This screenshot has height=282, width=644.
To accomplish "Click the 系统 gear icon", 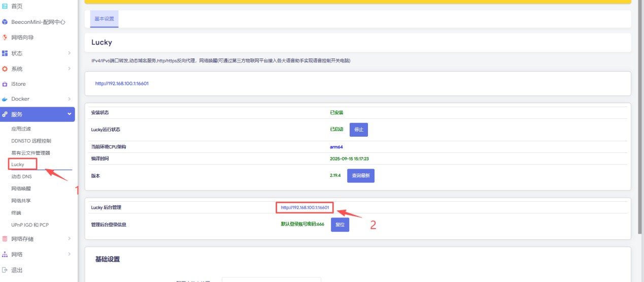I will pos(5,69).
